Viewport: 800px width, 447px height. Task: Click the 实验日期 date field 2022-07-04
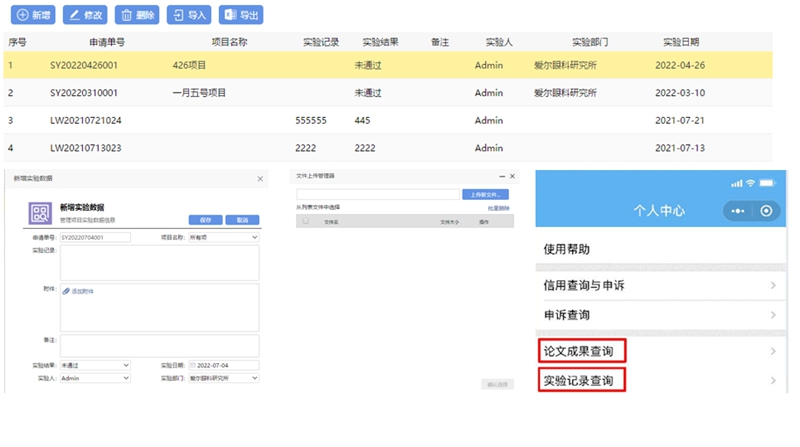pos(223,366)
